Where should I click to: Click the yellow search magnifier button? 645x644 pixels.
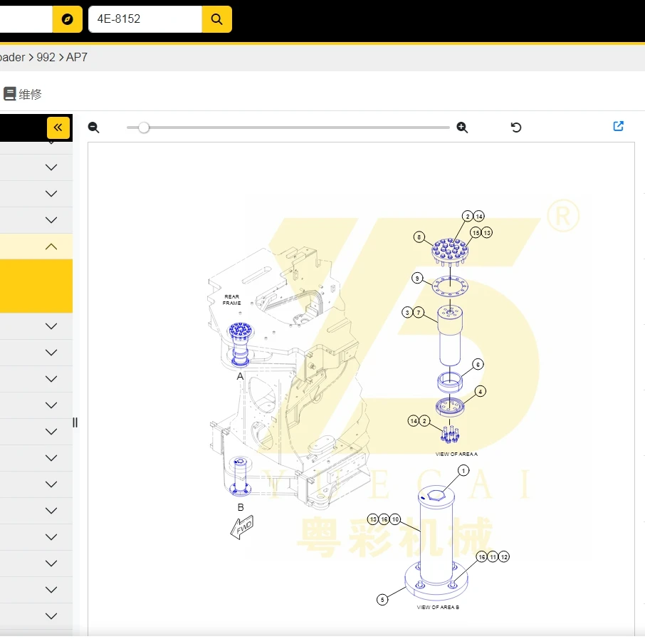216,19
